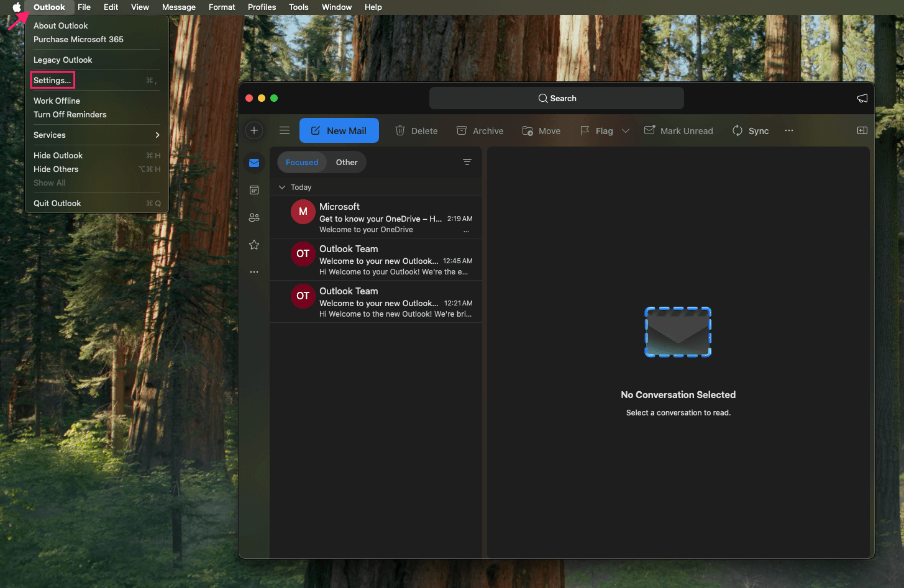This screenshot has height=588, width=904.
Task: Click the Search field
Action: tap(557, 98)
